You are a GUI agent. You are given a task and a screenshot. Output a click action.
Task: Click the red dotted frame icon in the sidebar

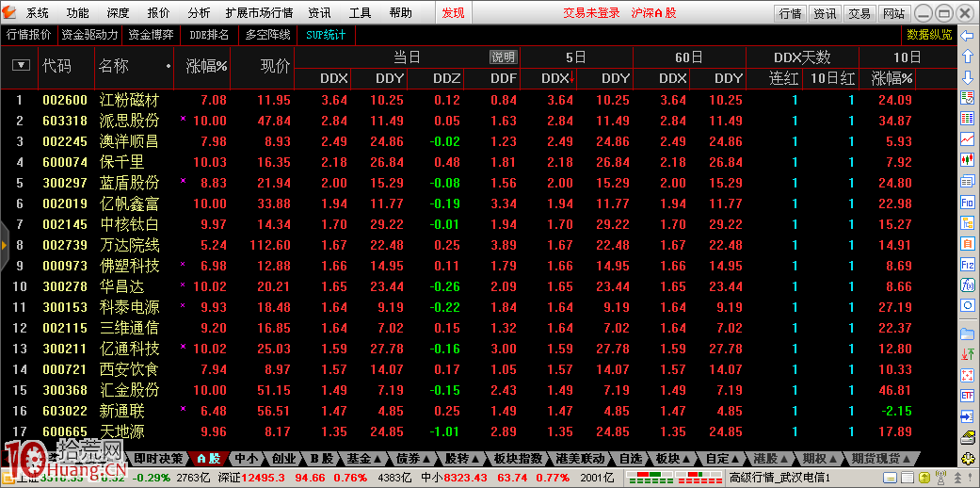point(968,375)
